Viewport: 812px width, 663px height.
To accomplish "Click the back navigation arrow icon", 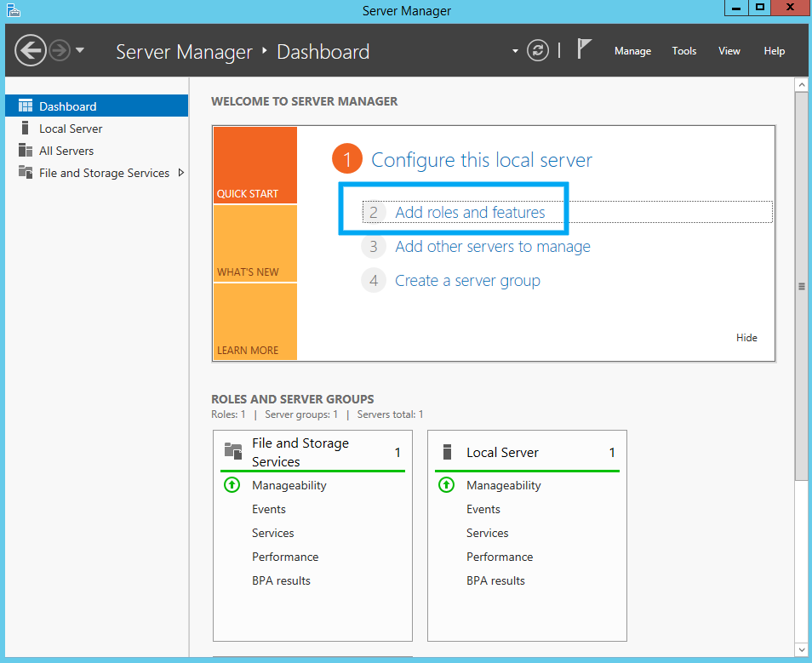I will point(31,51).
